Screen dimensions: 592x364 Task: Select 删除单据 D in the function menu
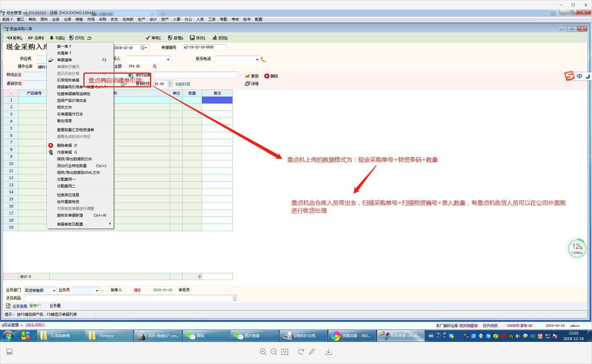coord(67,146)
